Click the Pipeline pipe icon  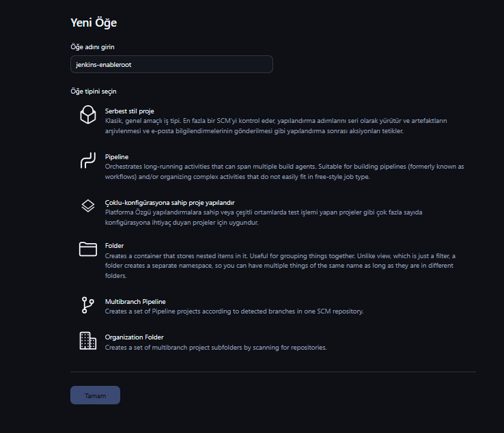[x=87, y=161]
